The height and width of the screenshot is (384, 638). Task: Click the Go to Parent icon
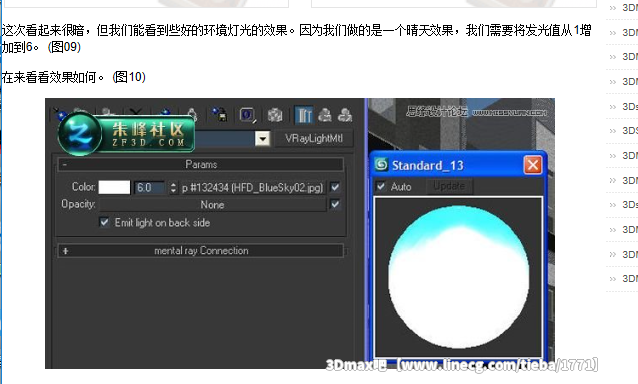pos(325,115)
